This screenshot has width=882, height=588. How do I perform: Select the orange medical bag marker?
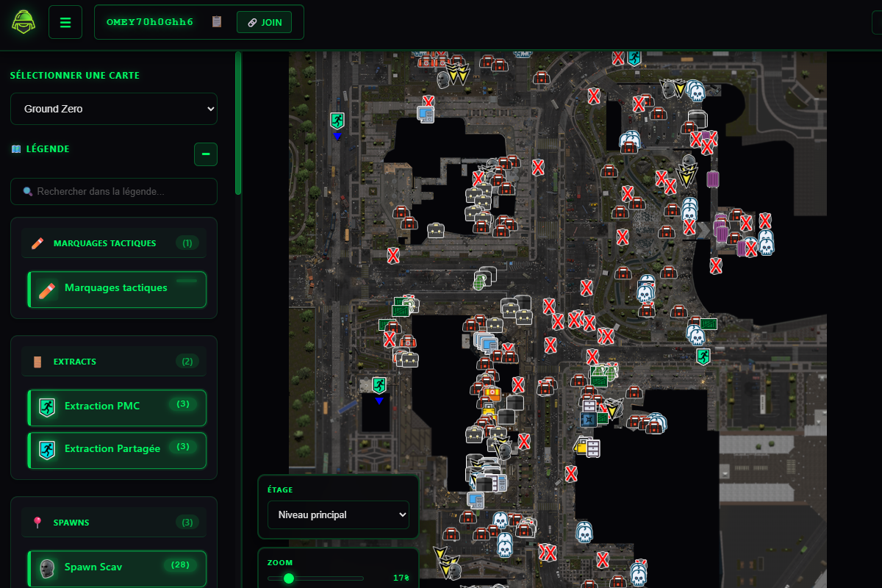tap(492, 394)
